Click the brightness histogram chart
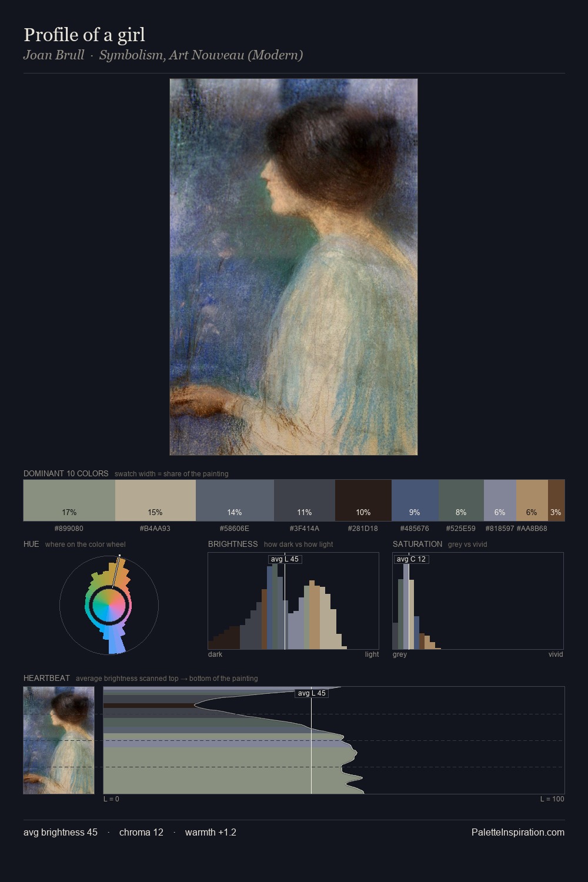588x882 pixels. click(x=293, y=601)
